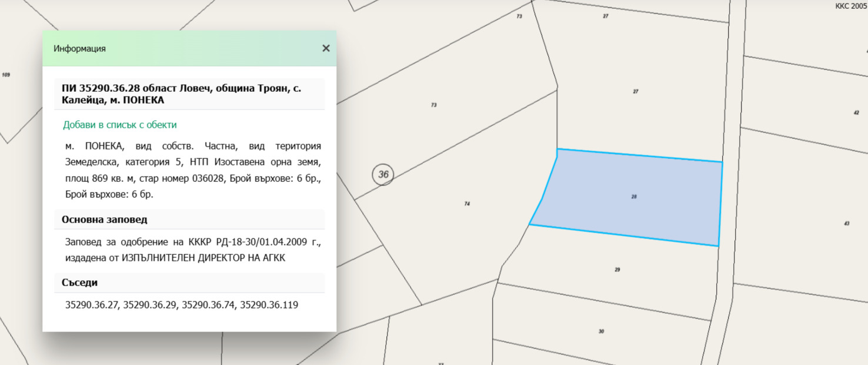The image size is (868, 365).
Task: Select parcel 73 on the map
Action: click(434, 105)
